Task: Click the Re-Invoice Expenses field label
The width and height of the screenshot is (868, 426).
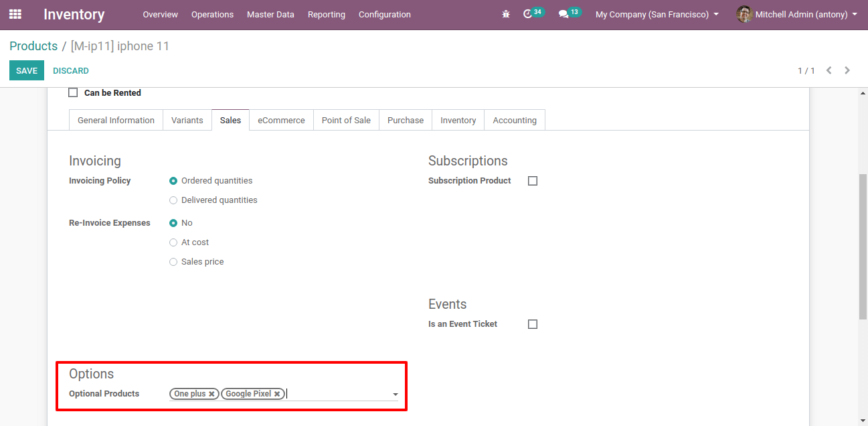Action: (x=110, y=223)
